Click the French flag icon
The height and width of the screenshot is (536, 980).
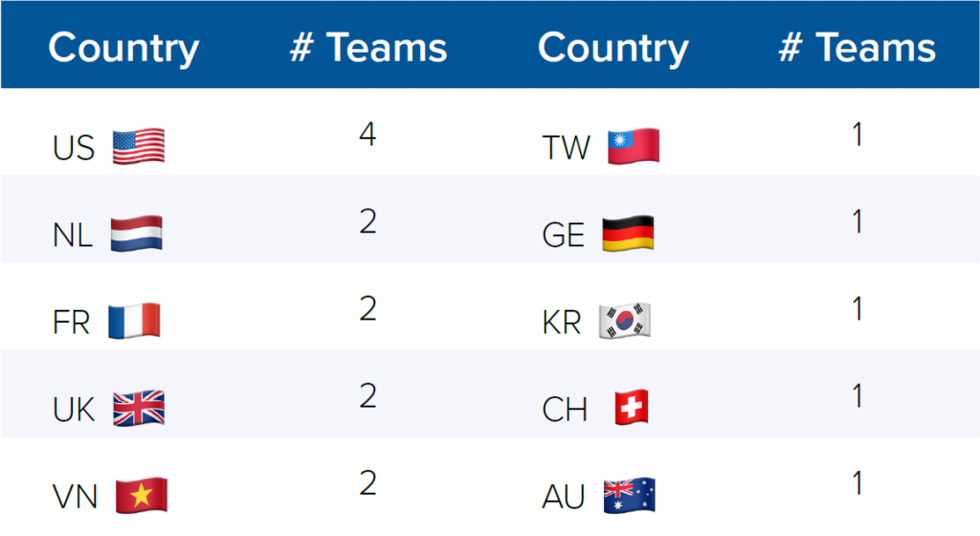[134, 321]
